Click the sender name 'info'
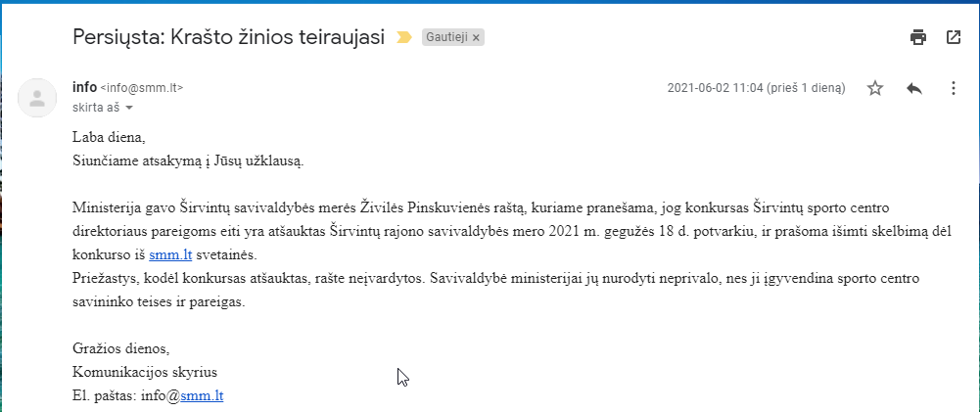This screenshot has height=412, width=980. [x=84, y=87]
